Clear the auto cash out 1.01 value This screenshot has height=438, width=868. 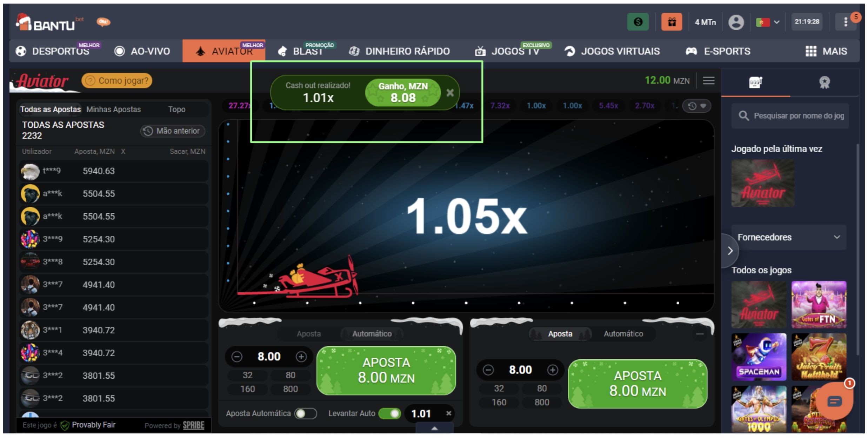pyautogui.click(x=448, y=413)
